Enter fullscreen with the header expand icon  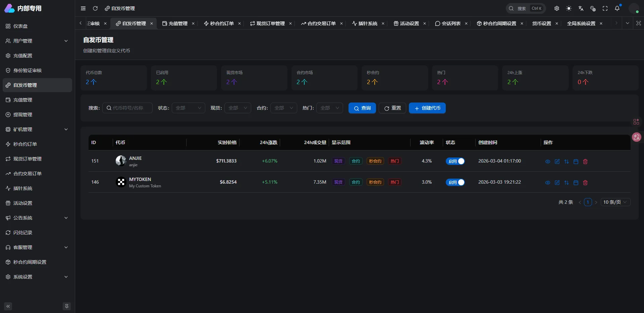pos(605,8)
